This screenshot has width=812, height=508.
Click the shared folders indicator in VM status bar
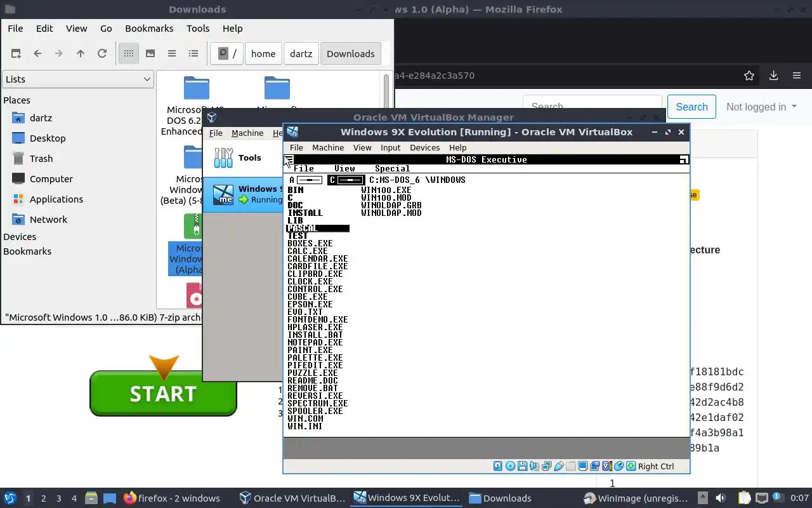pos(570,466)
